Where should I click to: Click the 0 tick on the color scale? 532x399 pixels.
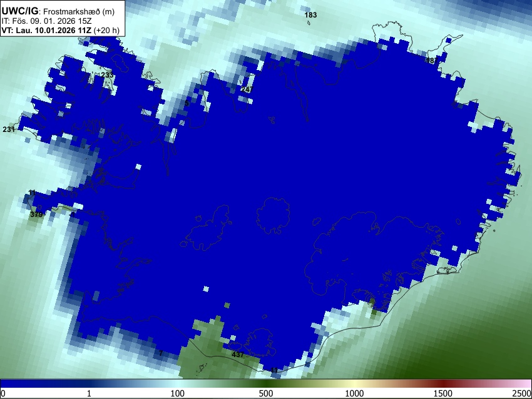coord(3,393)
